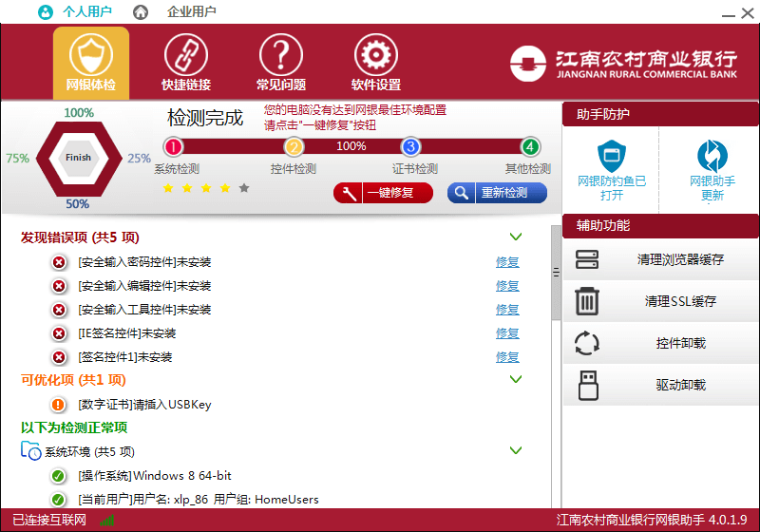Click step 2 控件检测 marker
Screen dimensions: 760x532
coord(294,147)
